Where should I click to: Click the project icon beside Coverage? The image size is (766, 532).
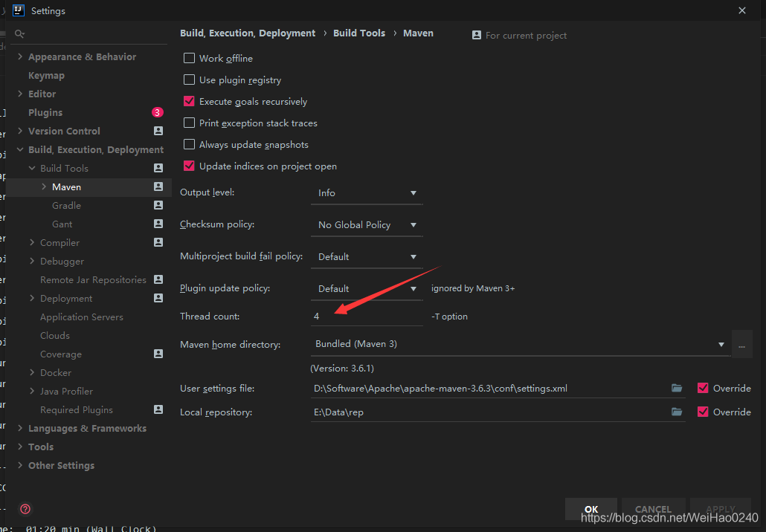pos(158,354)
